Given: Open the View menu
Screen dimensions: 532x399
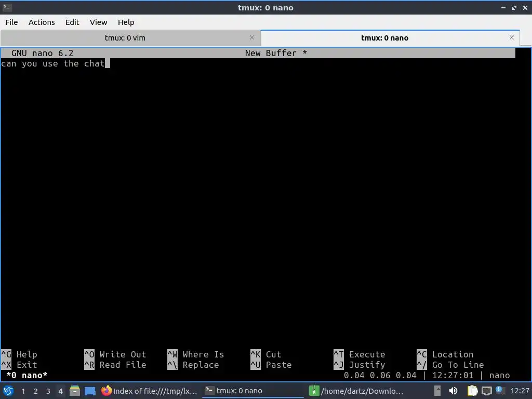Looking at the screenshot, I should [x=98, y=22].
